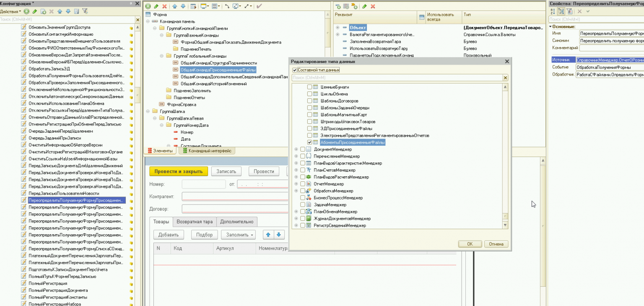
Task: Check the РегистрСведенийМенеджер checkbox
Action: coord(303,225)
